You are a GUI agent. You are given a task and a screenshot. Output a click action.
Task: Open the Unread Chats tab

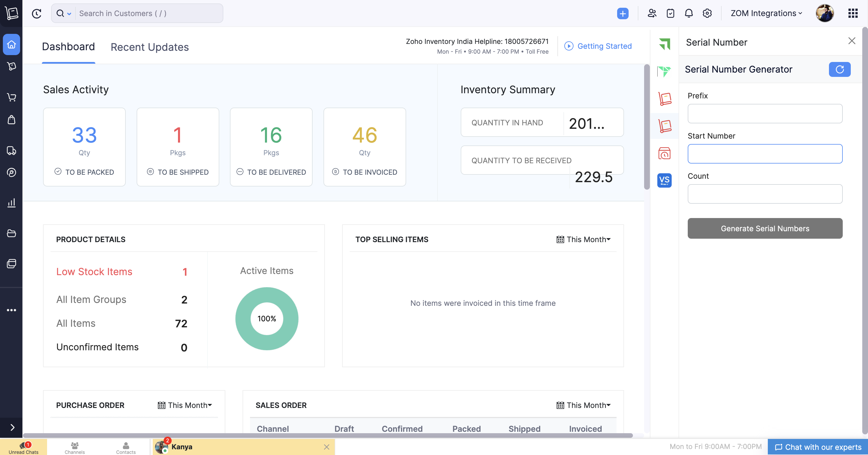pyautogui.click(x=24, y=447)
